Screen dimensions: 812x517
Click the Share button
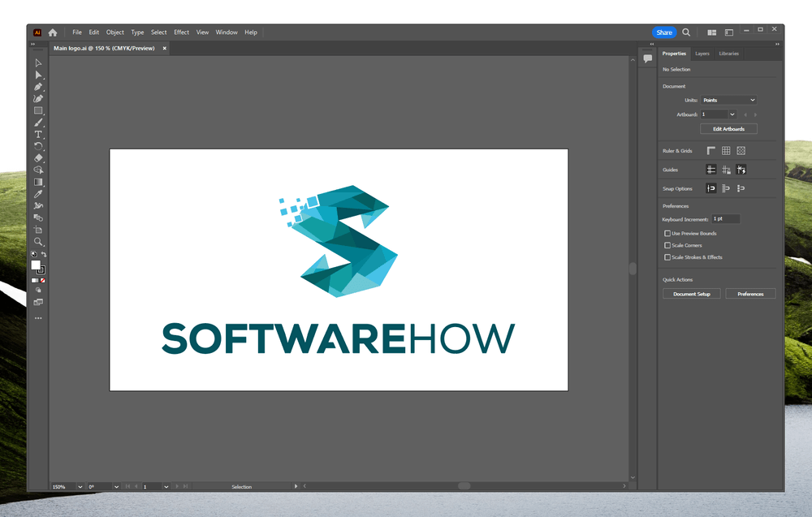coord(664,32)
